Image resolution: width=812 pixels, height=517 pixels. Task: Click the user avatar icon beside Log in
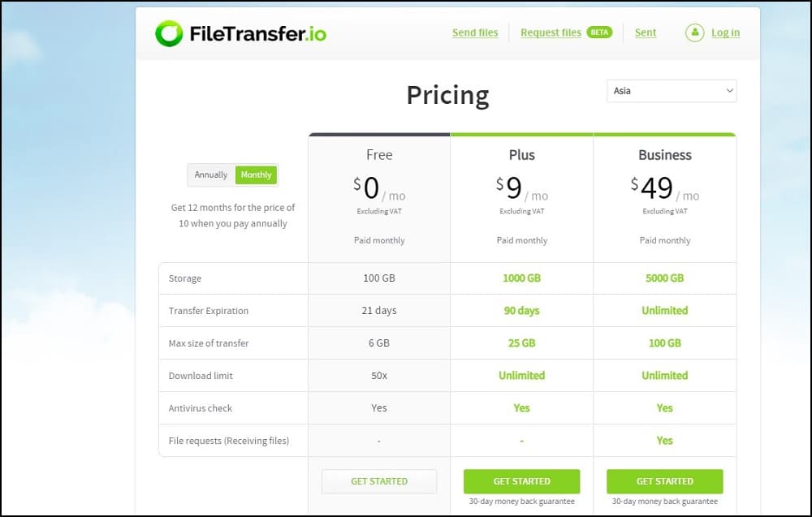click(694, 32)
